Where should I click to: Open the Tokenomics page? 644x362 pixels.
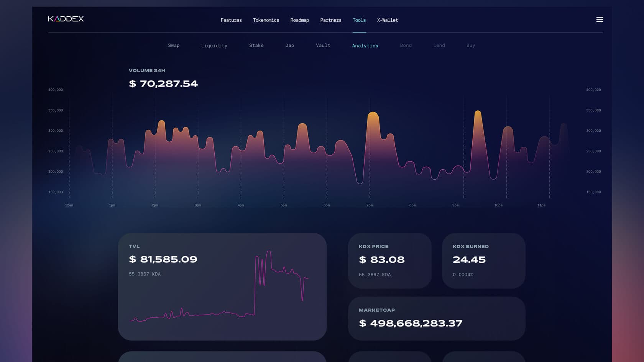coord(266,20)
